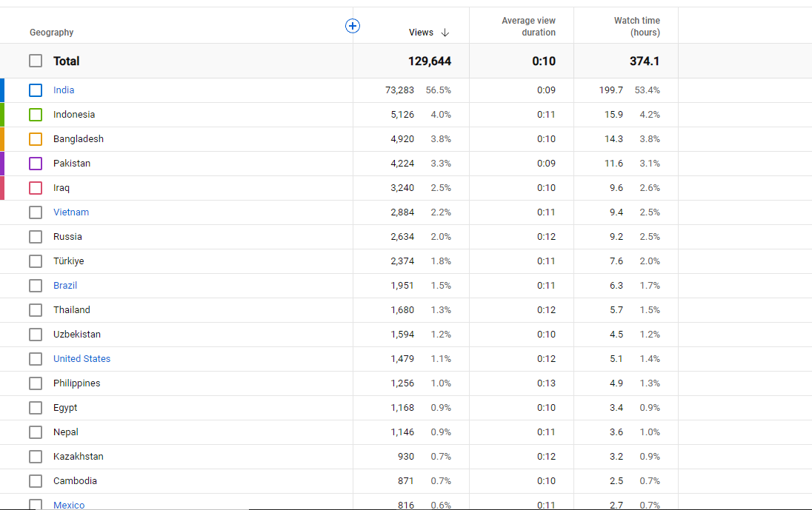Select the Russia row checkbox
812x510 pixels.
click(36, 237)
